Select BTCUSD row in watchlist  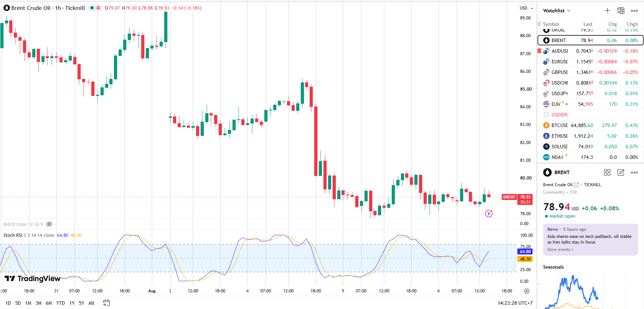[590, 125]
